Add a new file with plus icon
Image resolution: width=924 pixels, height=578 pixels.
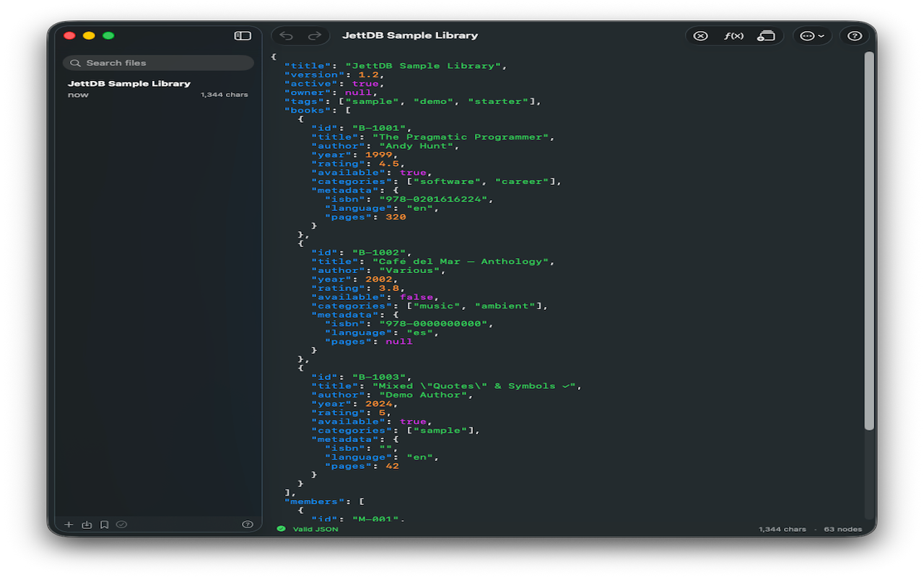[69, 525]
